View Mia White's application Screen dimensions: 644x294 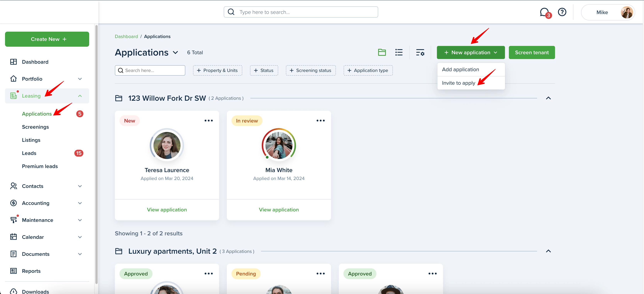pos(279,210)
